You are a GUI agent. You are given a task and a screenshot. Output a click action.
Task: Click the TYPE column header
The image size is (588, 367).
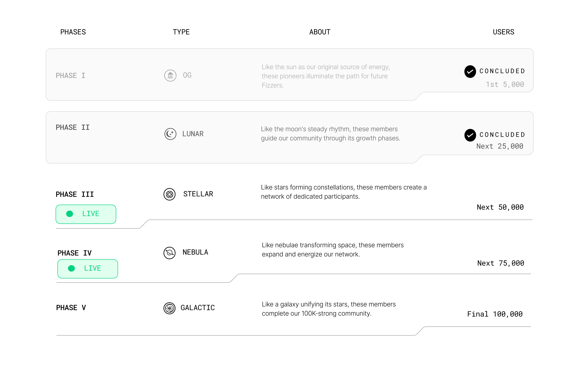click(x=181, y=32)
